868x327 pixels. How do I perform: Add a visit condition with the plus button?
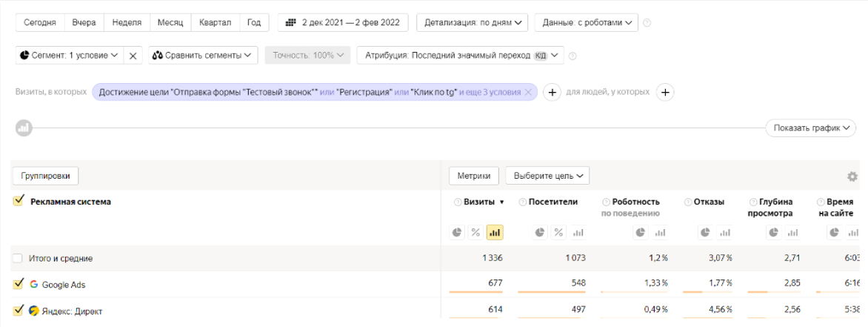[551, 92]
